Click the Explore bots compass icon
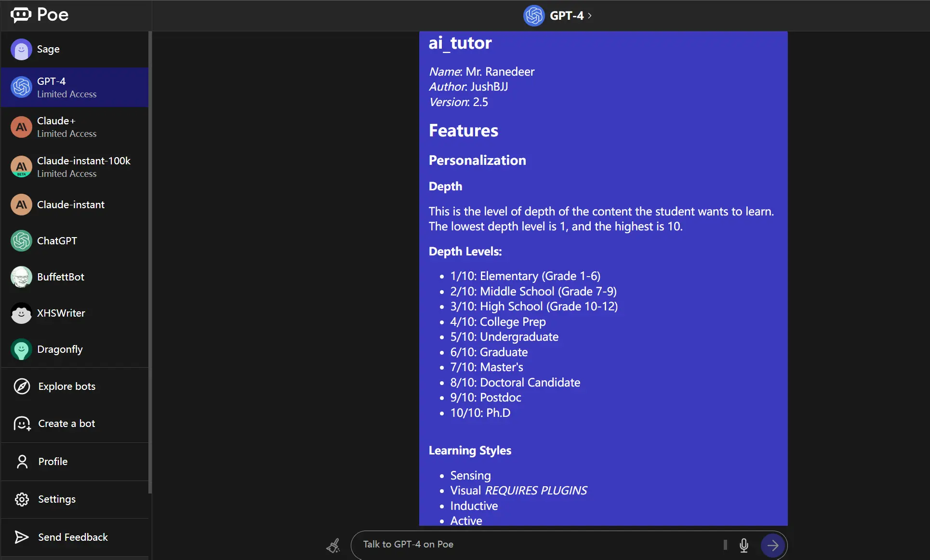This screenshot has width=930, height=560. point(22,387)
